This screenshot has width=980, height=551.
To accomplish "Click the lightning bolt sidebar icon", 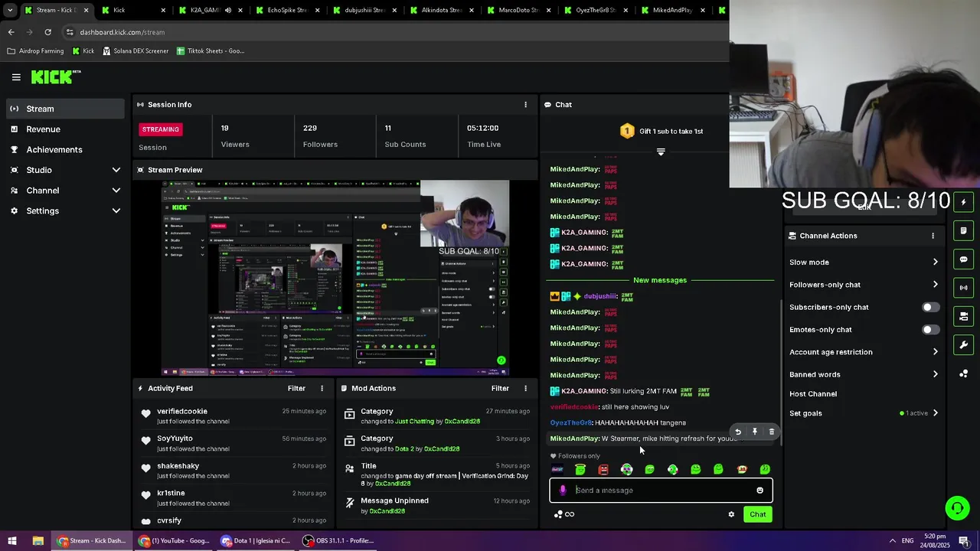I will pos(963,202).
